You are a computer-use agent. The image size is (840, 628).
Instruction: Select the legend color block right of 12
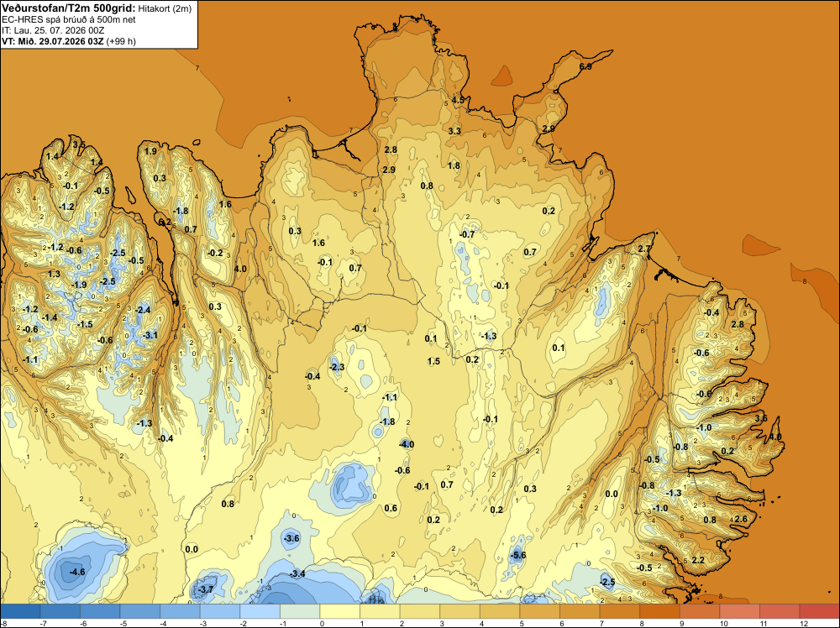819,611
